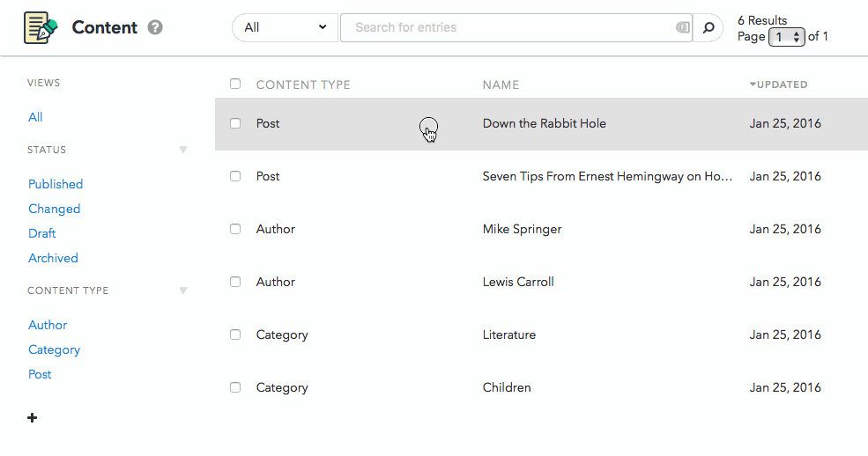The height and width of the screenshot is (456, 868).
Task: Tick the checkbox for the Literature entry
Action: tap(235, 335)
